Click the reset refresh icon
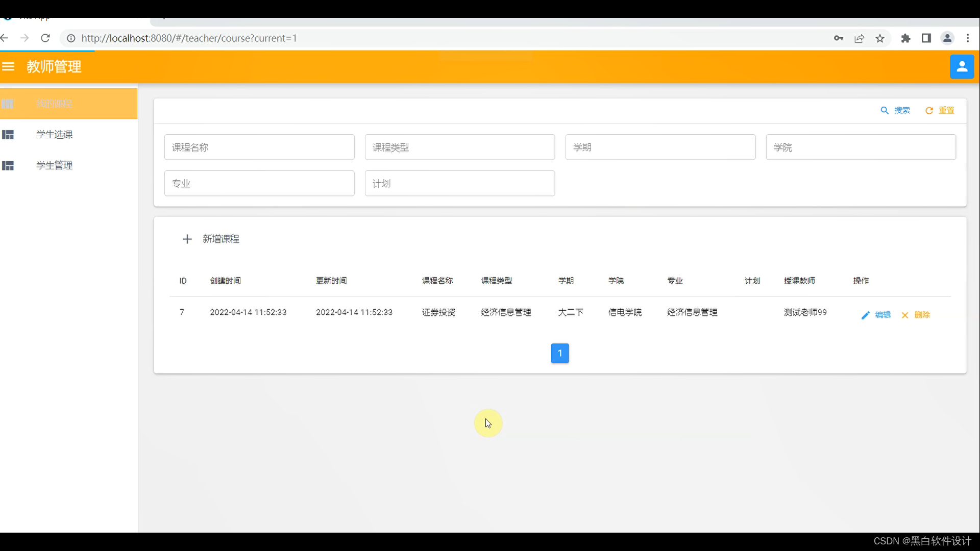Image resolution: width=980 pixels, height=551 pixels. click(x=929, y=111)
